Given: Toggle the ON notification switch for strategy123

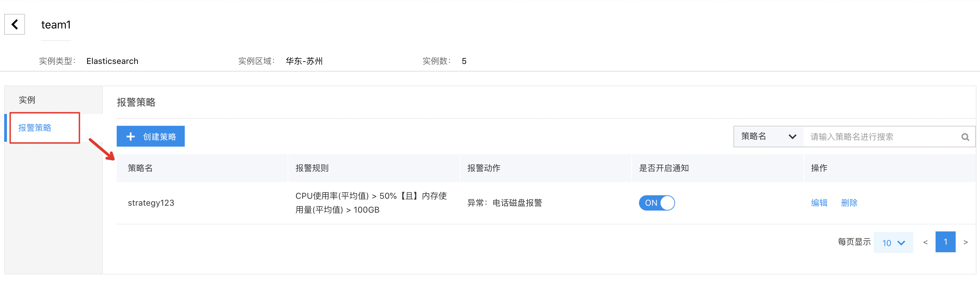Looking at the screenshot, I should [x=657, y=203].
